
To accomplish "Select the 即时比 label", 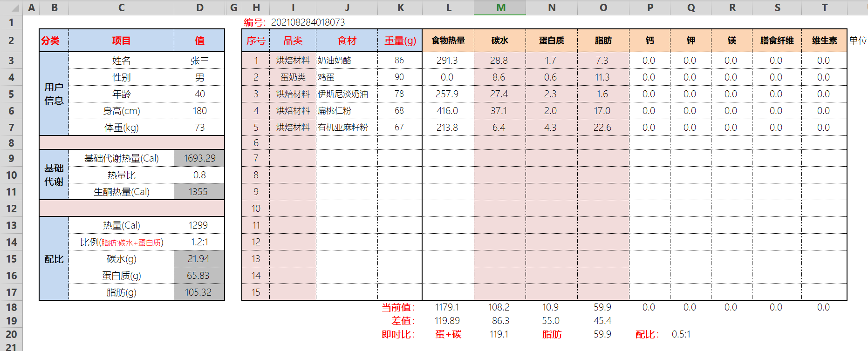I will coord(398,334).
